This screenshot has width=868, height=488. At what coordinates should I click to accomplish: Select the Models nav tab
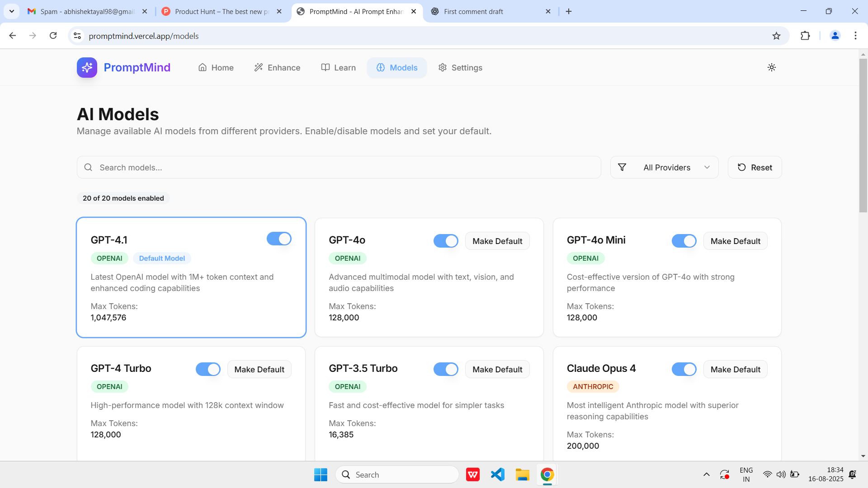397,67
